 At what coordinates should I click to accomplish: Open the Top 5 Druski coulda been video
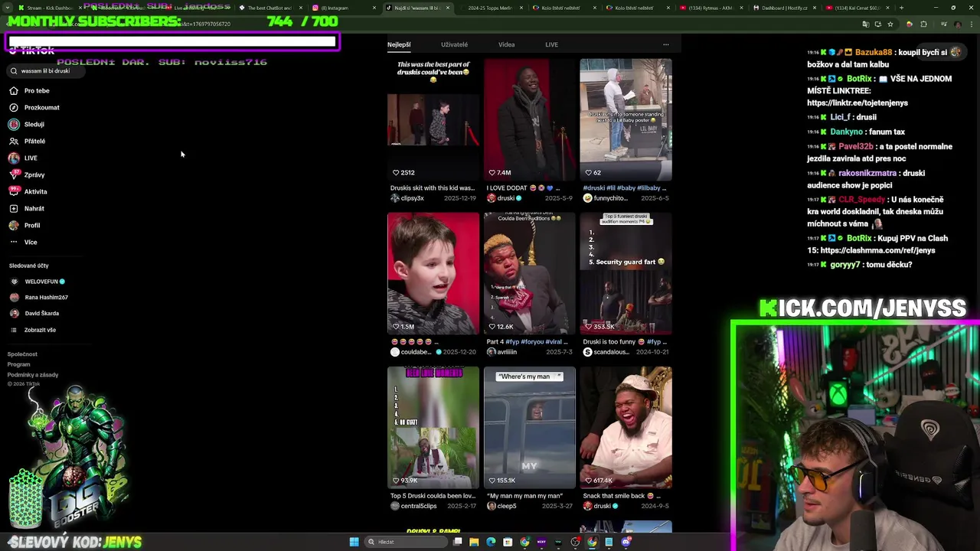[433, 428]
